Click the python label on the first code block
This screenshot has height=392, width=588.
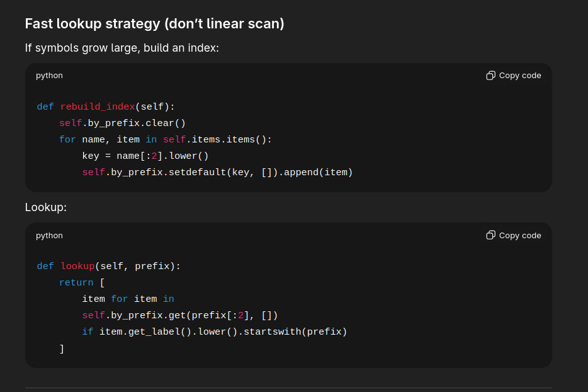(x=49, y=76)
